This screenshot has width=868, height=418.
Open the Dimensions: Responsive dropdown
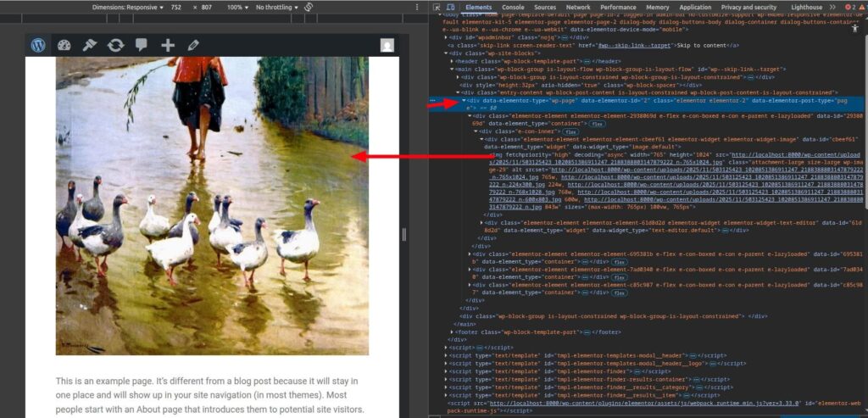(128, 7)
